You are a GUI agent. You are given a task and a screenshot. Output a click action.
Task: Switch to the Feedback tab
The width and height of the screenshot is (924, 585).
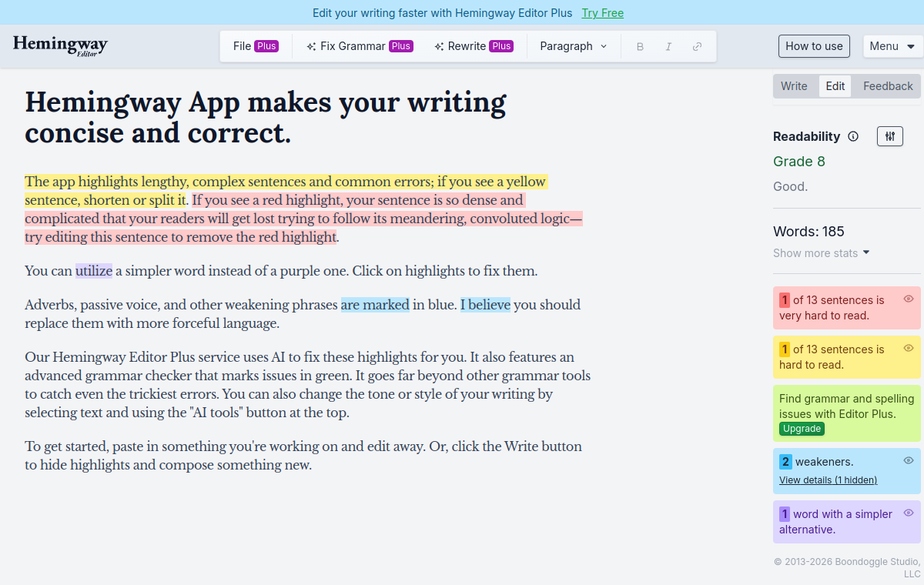pos(888,86)
